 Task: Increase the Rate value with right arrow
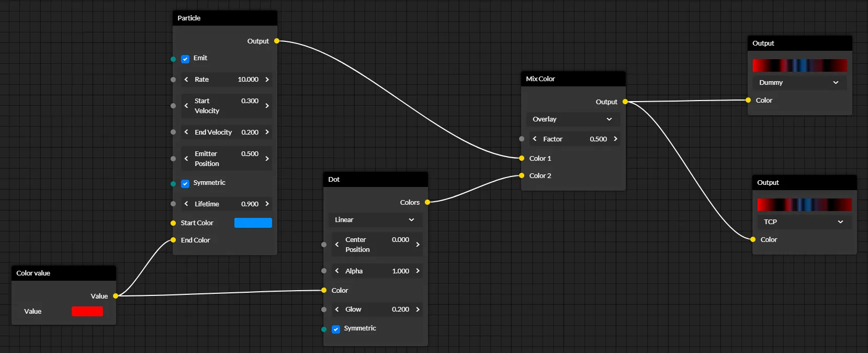tap(267, 80)
